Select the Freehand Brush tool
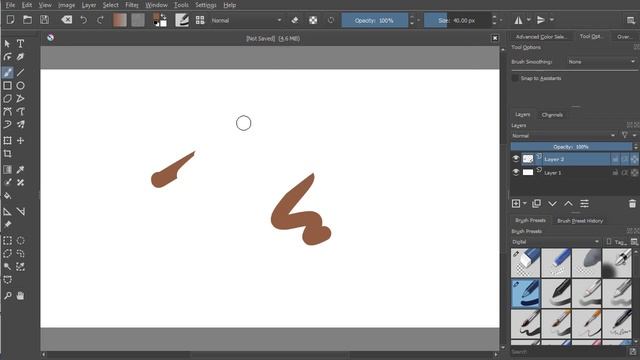640x360 pixels. 7,73
